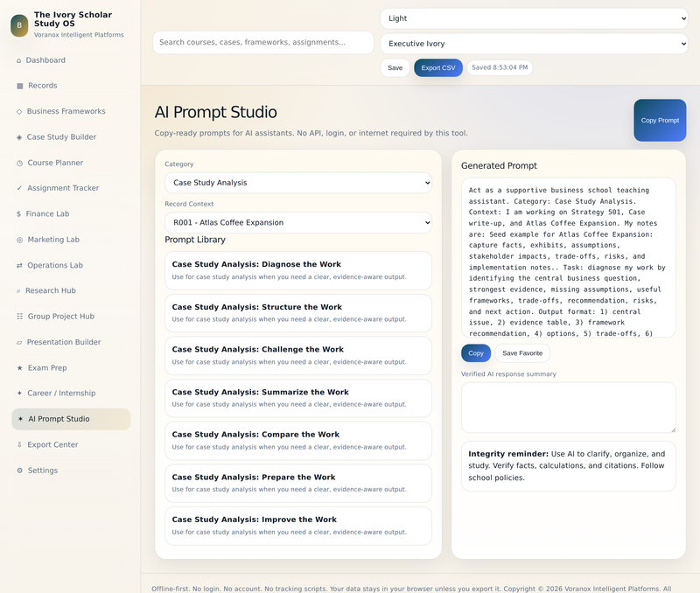Click the Save Favorite button
The image size is (700, 593).
pyautogui.click(x=522, y=353)
